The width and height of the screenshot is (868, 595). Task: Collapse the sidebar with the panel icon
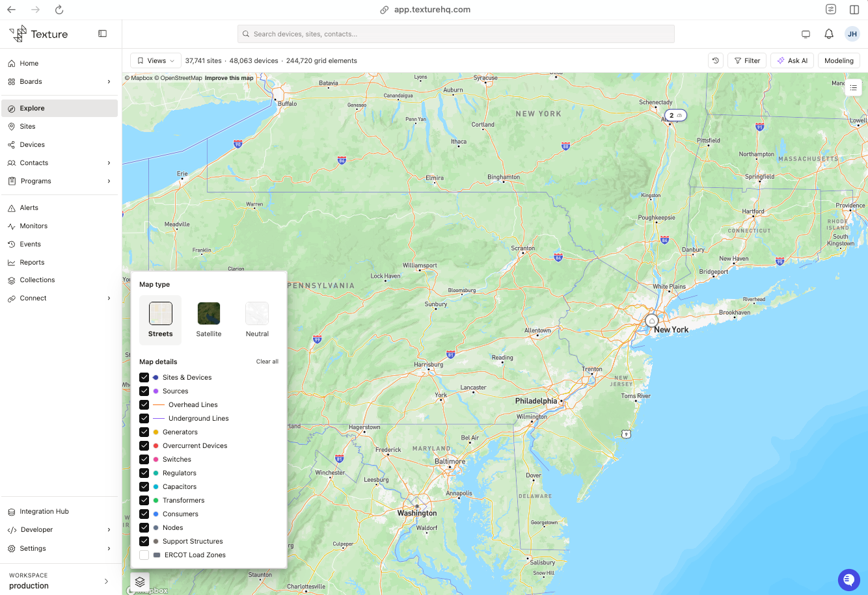[x=102, y=34]
